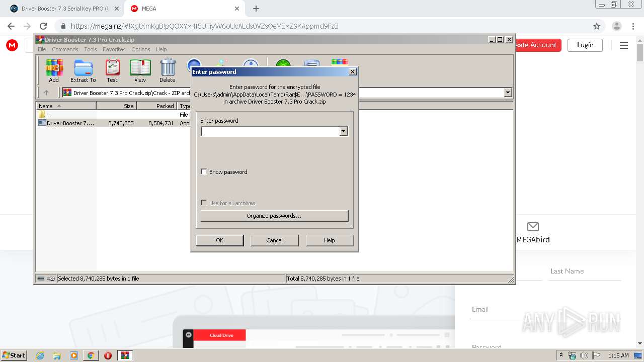The height and width of the screenshot is (362, 644).
Task: Click the drive icon in WinRAR status bar
Action: point(41,279)
